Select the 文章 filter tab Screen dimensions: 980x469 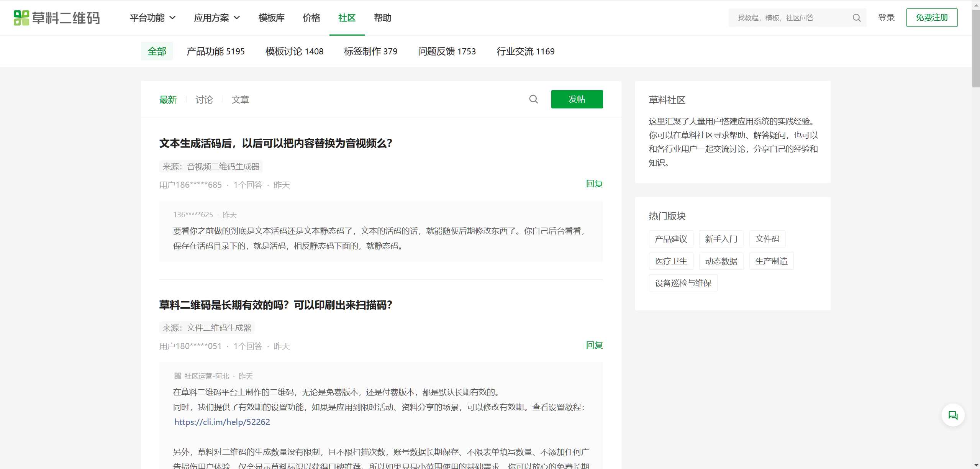point(240,100)
